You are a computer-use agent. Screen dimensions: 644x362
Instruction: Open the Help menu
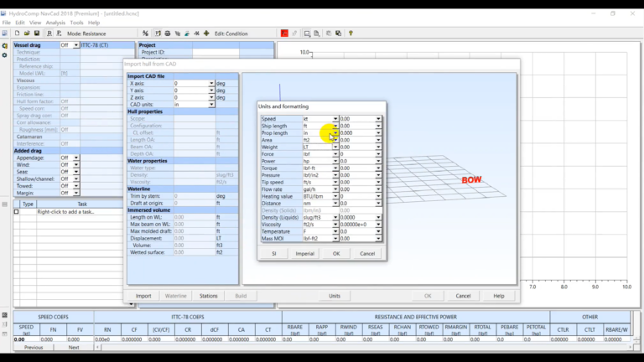[94, 23]
